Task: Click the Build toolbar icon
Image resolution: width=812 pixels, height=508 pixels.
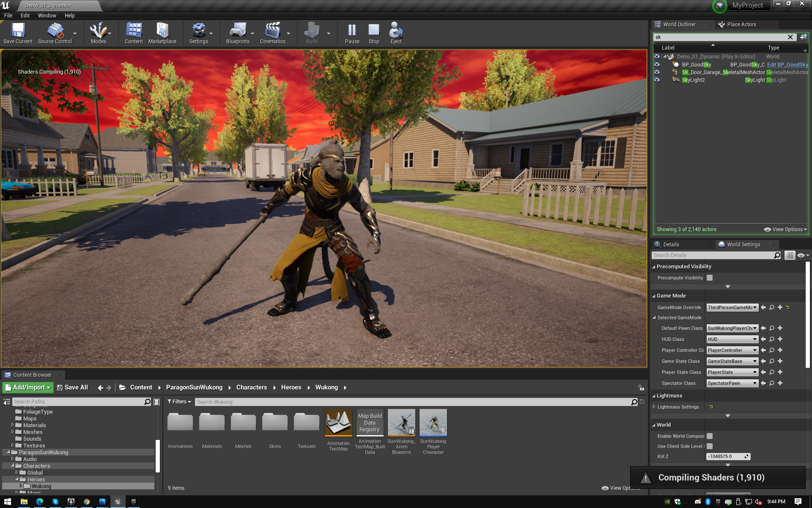Action: pos(312,33)
